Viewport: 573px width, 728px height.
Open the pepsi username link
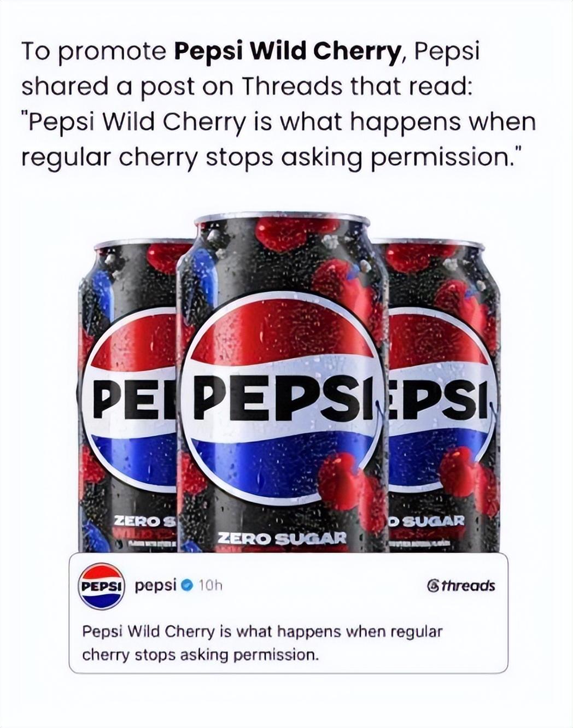pyautogui.click(x=155, y=586)
